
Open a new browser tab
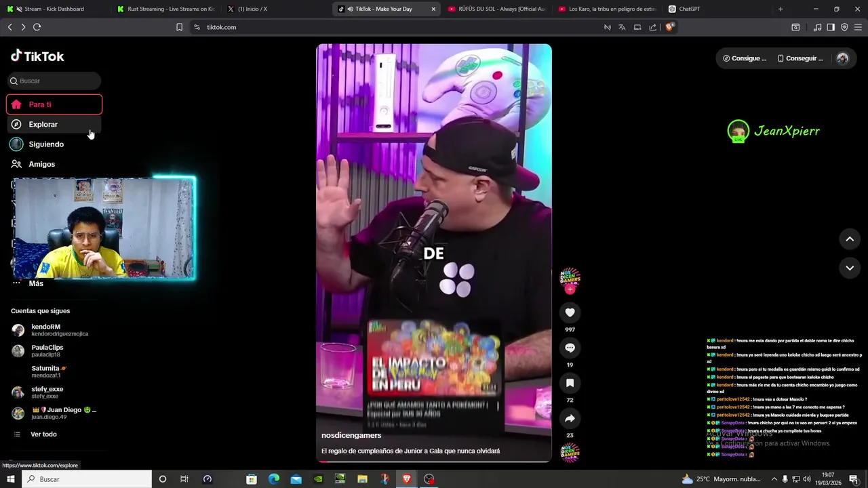[x=781, y=9]
